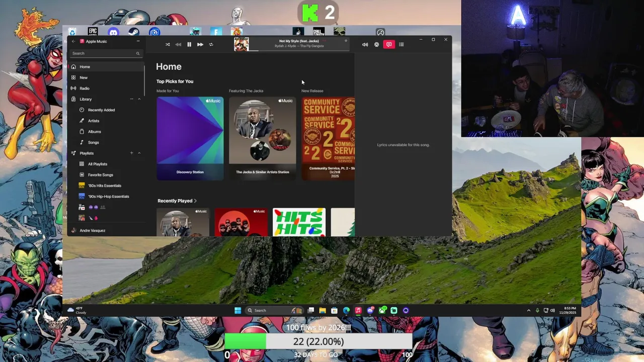Open File Explorer from the taskbar
Image resolution: width=644 pixels, height=362 pixels.
click(x=323, y=310)
